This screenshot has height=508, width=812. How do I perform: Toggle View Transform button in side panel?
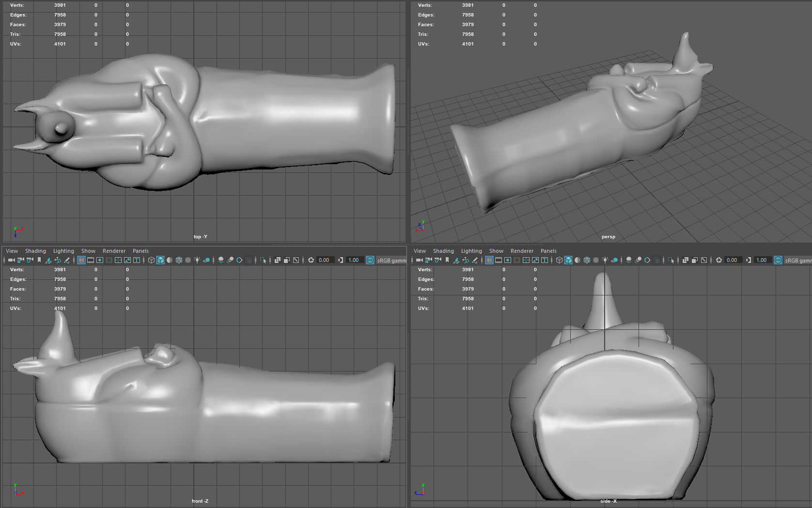point(778,260)
